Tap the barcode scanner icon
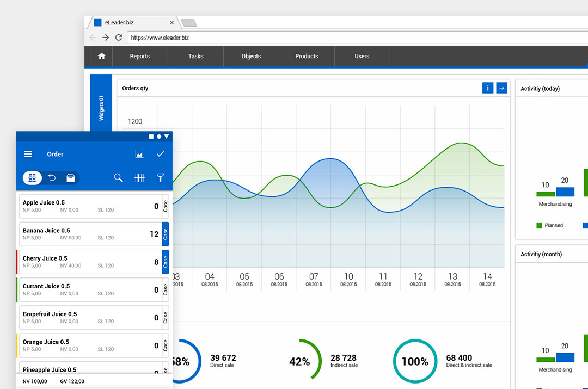The image size is (588, 389). [x=139, y=178]
